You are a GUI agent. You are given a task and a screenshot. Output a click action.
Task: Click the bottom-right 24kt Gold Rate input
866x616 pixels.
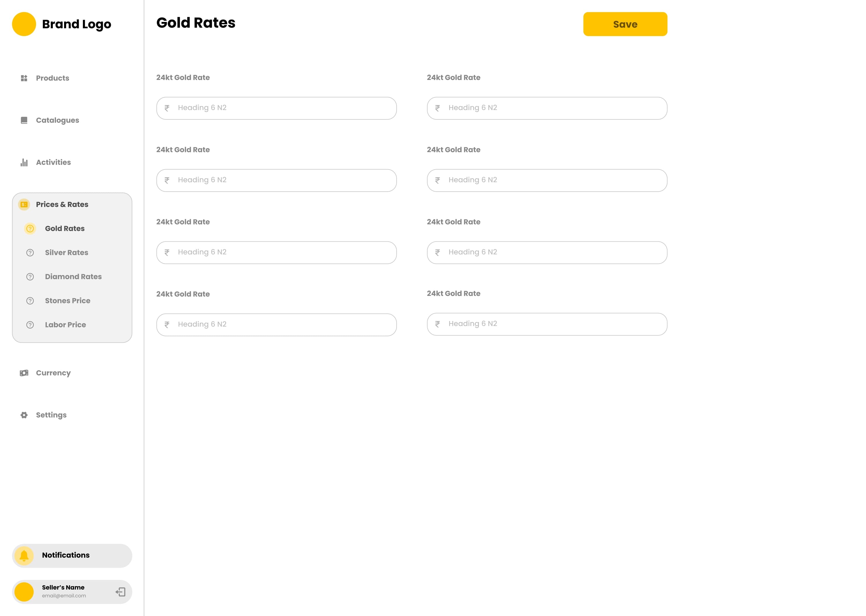click(x=547, y=324)
